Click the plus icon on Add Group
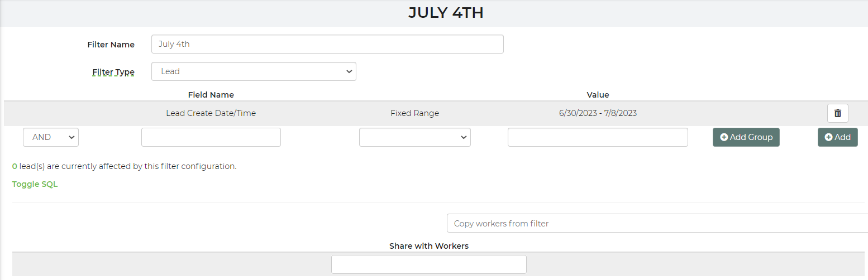The image size is (868, 280). point(724,137)
